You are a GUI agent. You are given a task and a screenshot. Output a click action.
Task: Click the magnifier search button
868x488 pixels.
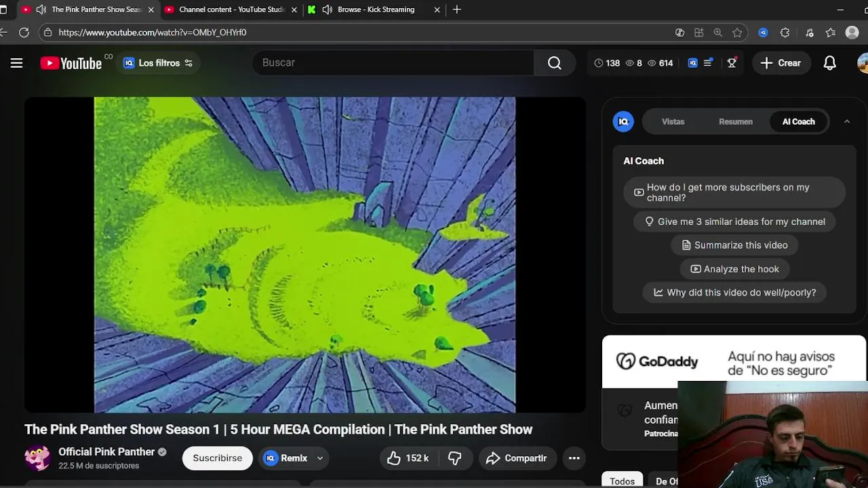(555, 62)
